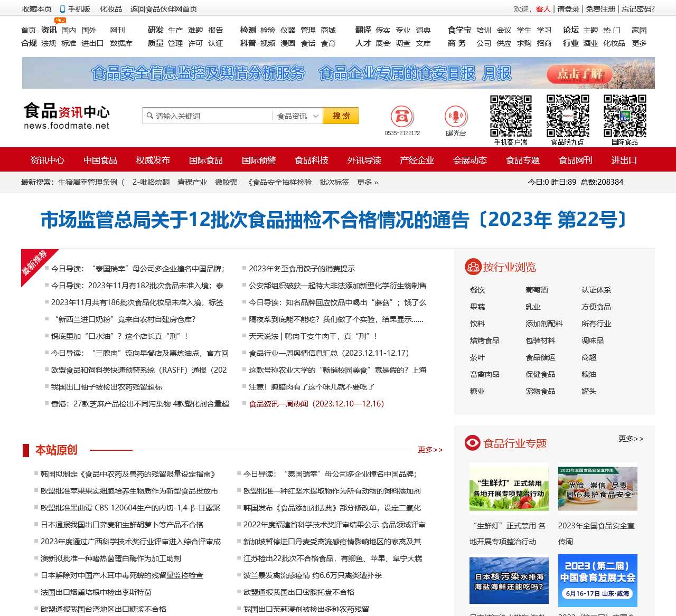Click the 数据库 link in top menu
The height and width of the screenshot is (616, 676).
coord(121,43)
